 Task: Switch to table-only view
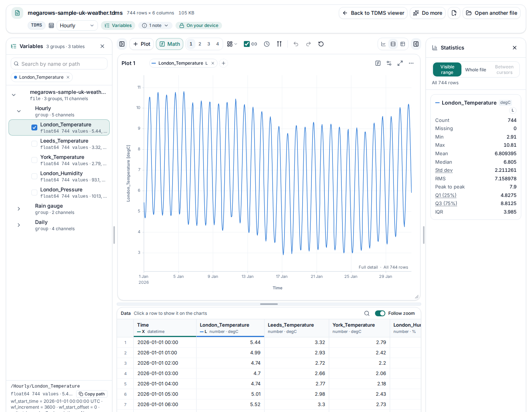[403, 44]
